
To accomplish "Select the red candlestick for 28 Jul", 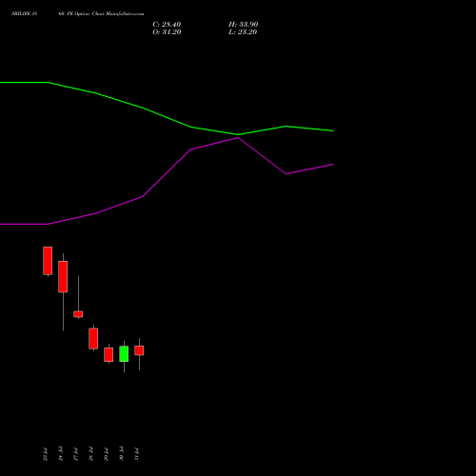I will (x=93, y=338).
